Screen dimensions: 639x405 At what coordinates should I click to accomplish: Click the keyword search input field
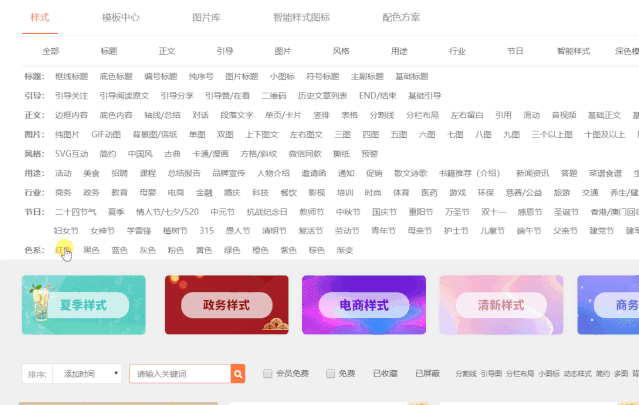click(x=181, y=374)
